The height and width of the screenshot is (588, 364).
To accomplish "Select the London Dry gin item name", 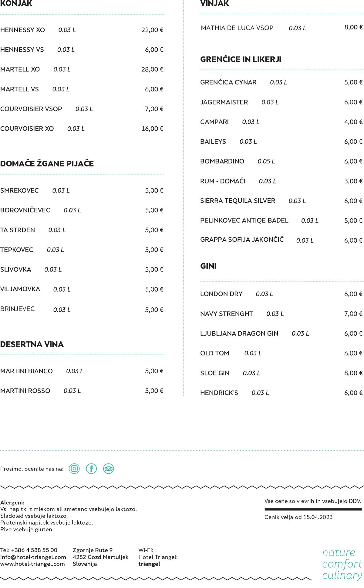I will [221, 294].
